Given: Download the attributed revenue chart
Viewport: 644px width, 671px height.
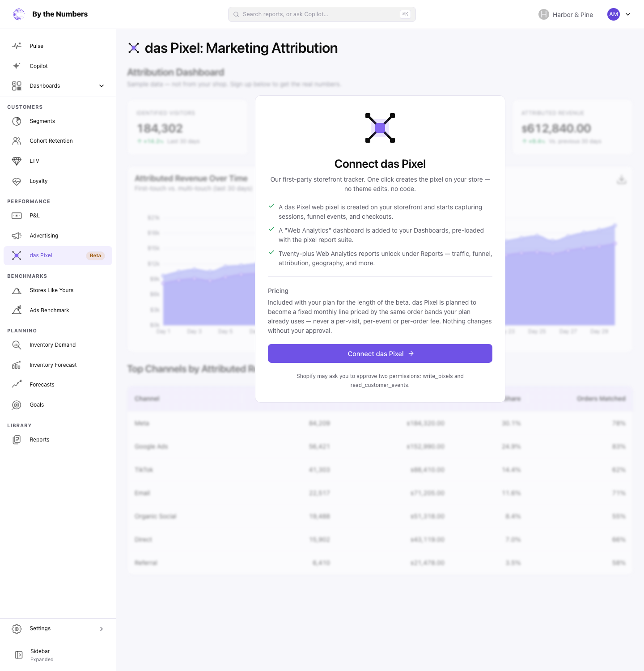Looking at the screenshot, I should click(x=622, y=180).
